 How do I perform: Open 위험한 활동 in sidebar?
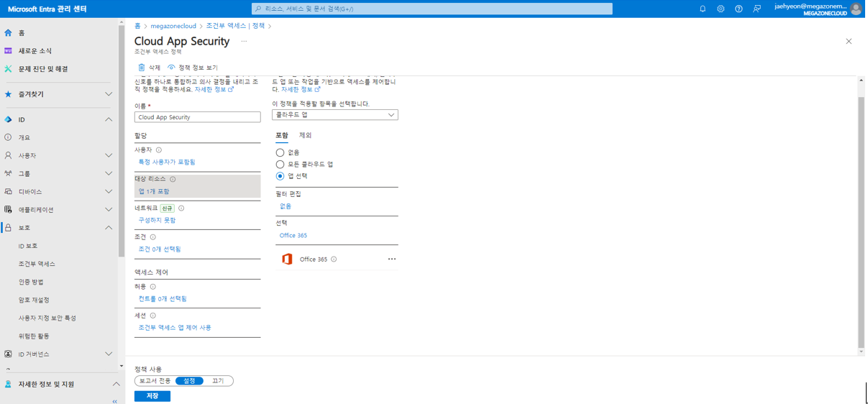34,336
